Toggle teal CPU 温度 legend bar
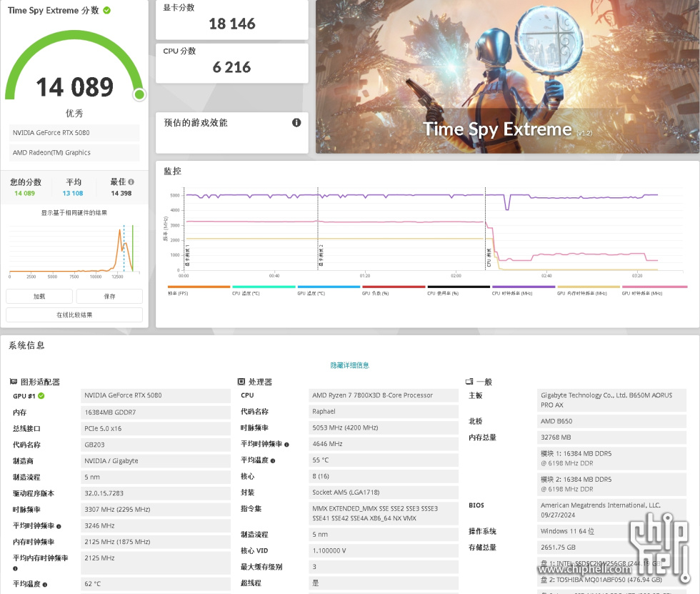The height and width of the screenshot is (594, 700). point(264,287)
